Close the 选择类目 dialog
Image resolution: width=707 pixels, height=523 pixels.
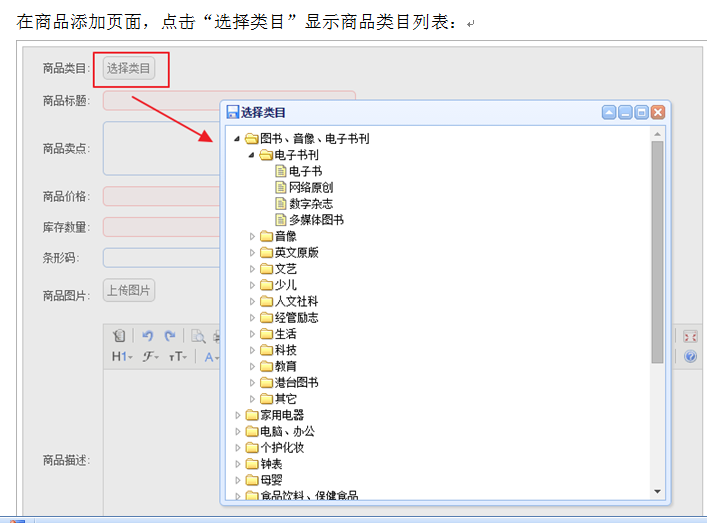pos(658,112)
